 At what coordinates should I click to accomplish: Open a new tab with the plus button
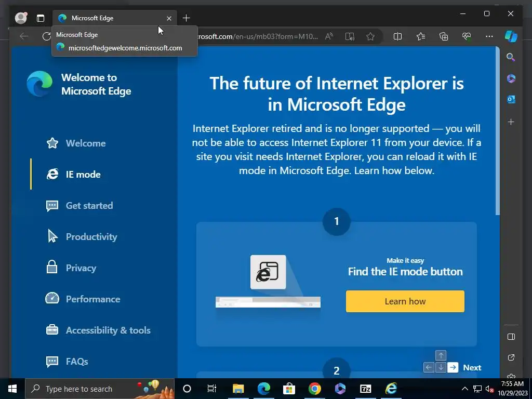(187, 18)
